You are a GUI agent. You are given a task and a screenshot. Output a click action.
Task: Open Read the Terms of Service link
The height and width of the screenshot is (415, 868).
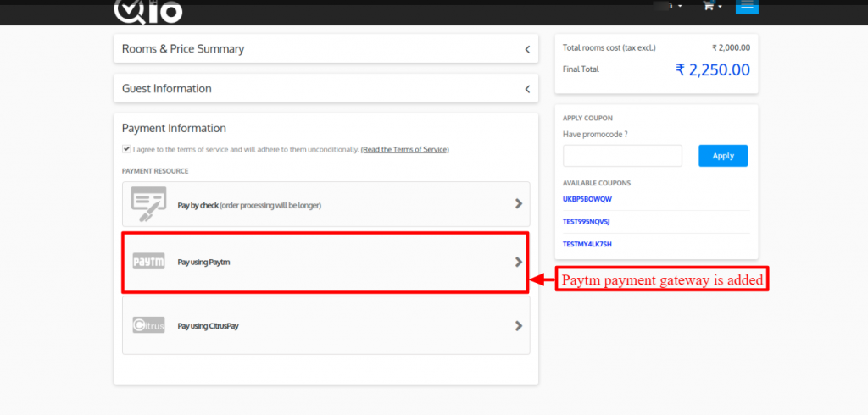tap(404, 149)
